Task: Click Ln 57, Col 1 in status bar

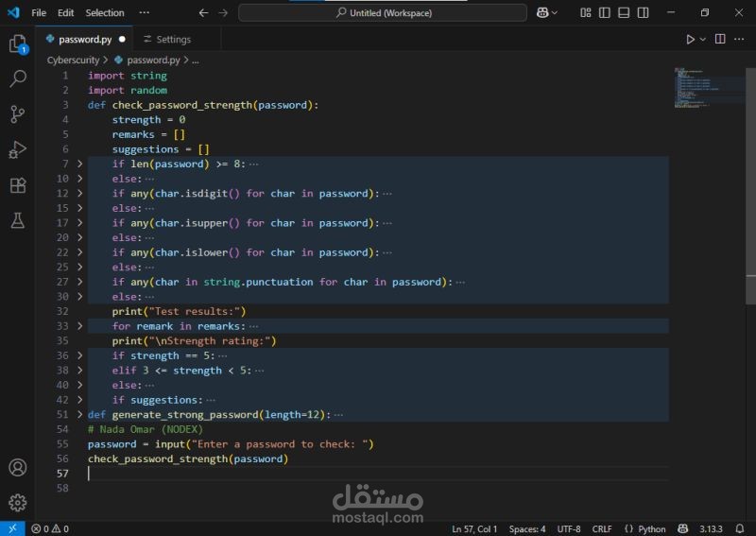Action: [x=474, y=528]
